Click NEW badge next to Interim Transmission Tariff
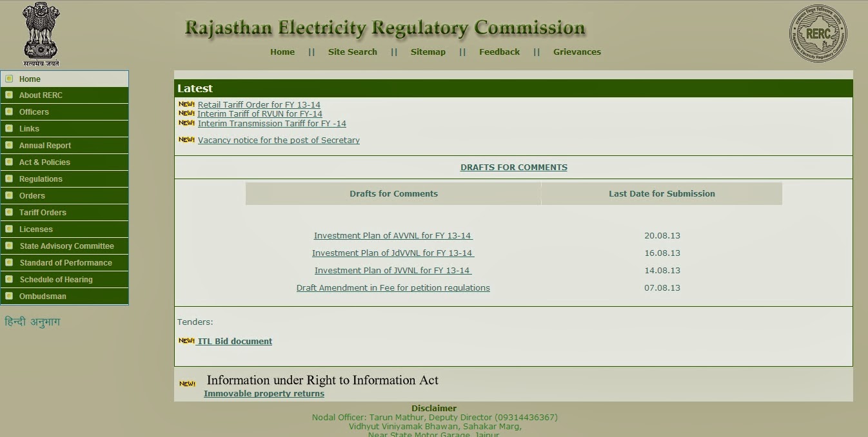868x437 pixels. point(186,122)
